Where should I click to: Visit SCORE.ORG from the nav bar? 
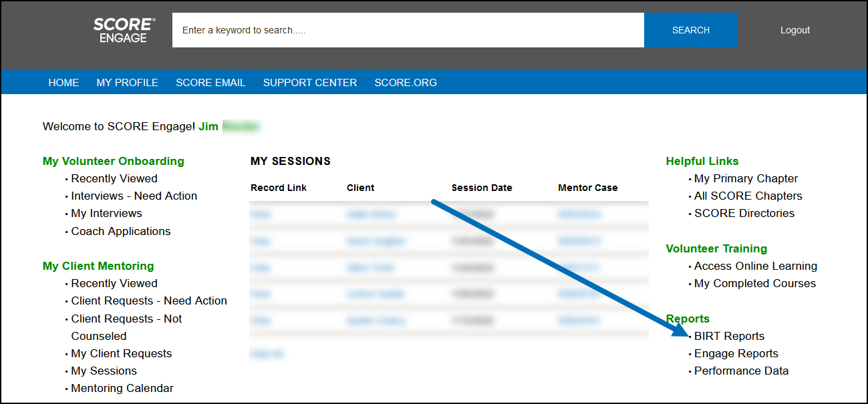406,83
